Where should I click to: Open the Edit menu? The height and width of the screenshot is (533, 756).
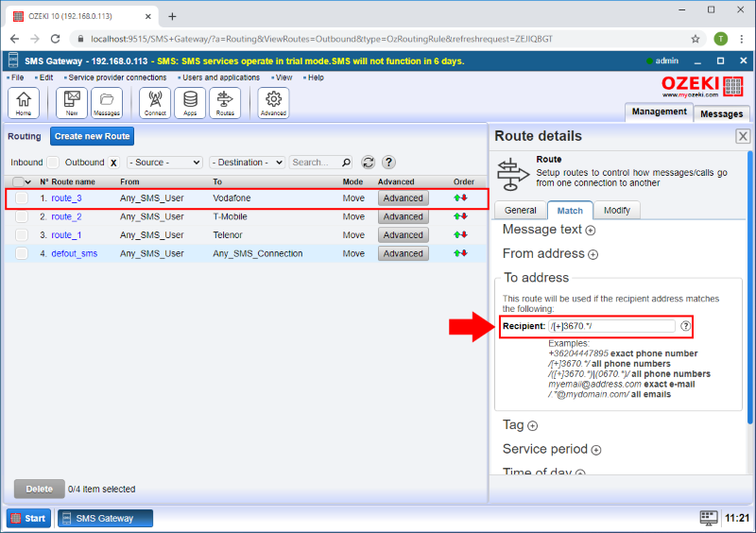45,77
